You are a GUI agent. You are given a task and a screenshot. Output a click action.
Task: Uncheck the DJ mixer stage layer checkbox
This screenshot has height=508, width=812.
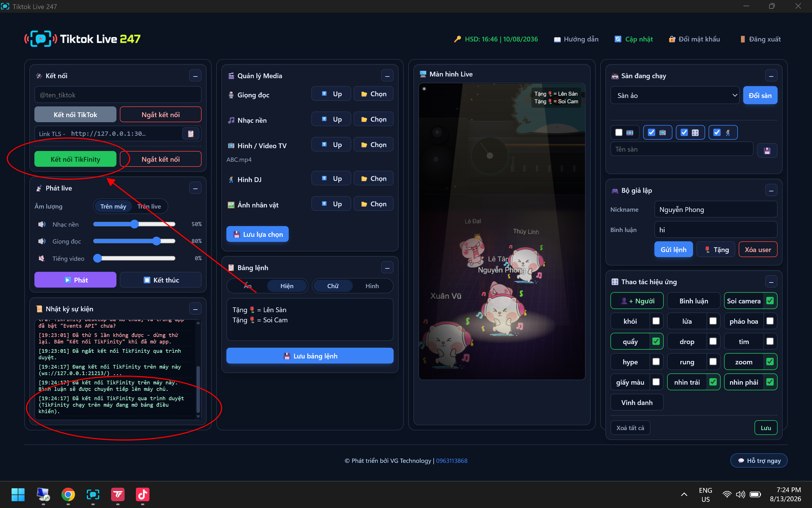click(684, 132)
